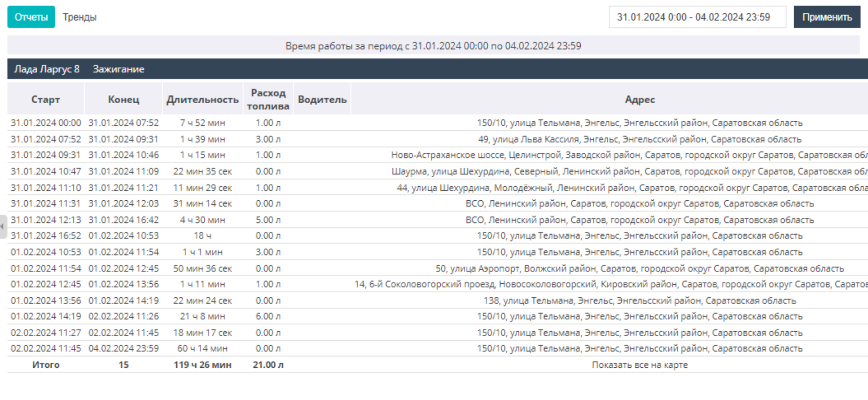Image resolution: width=868 pixels, height=400 pixels.
Task: Click the Водитель column header
Action: point(322,99)
